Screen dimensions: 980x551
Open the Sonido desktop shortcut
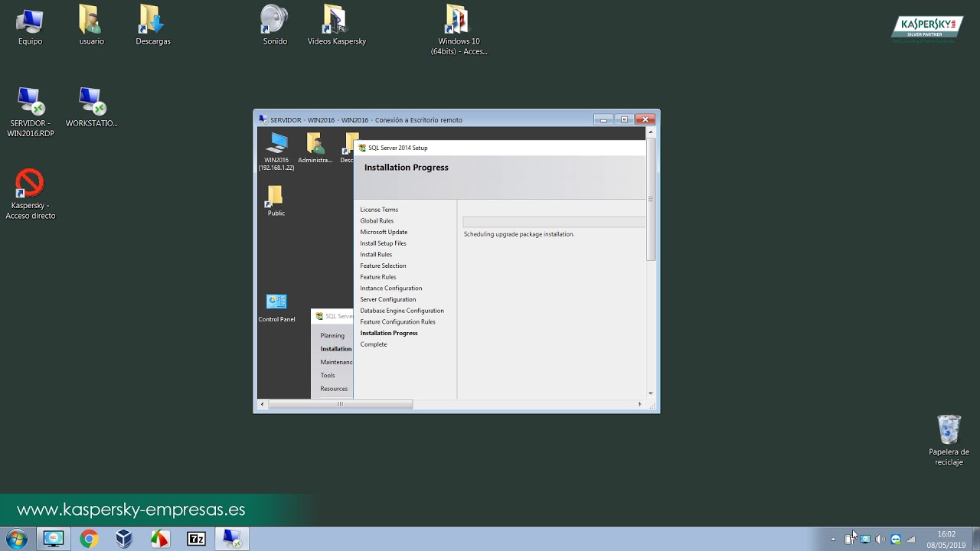[275, 25]
